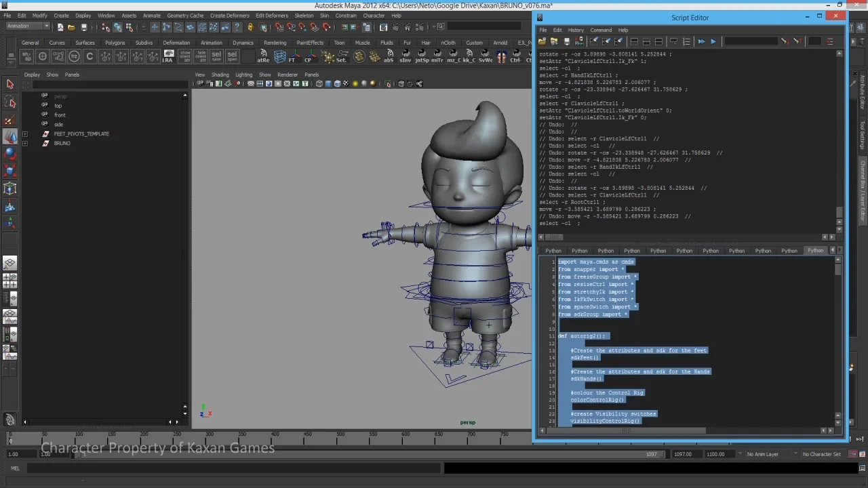Click Execute play button in Script Editor

click(x=713, y=41)
